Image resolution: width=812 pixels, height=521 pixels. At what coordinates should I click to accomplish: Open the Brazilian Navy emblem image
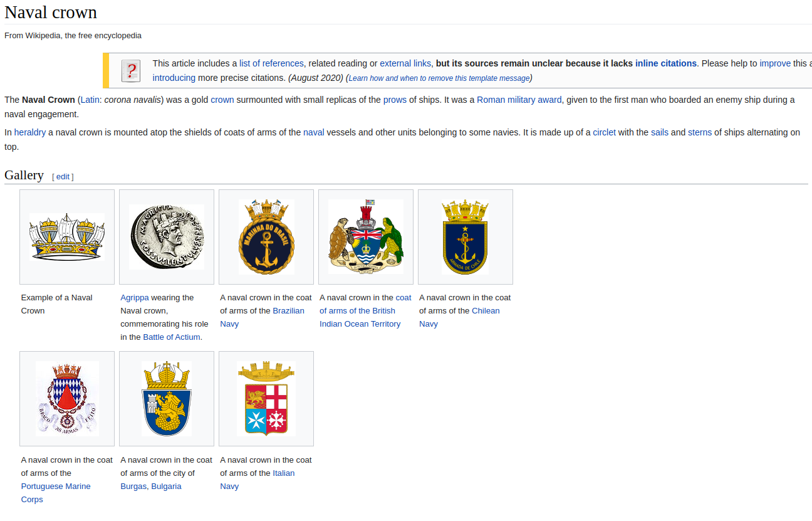pos(266,237)
